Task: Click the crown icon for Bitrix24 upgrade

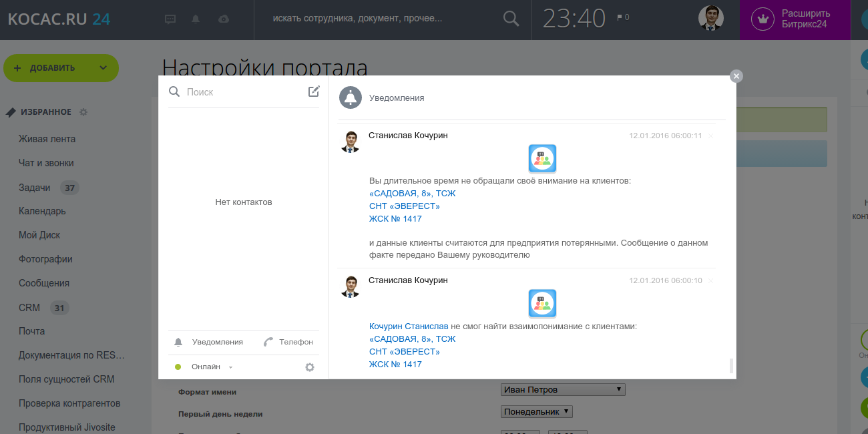Action: [x=763, y=19]
